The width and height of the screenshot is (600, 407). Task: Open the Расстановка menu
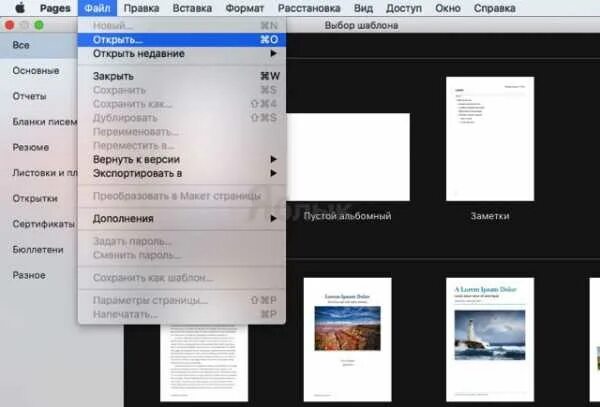[x=309, y=8]
